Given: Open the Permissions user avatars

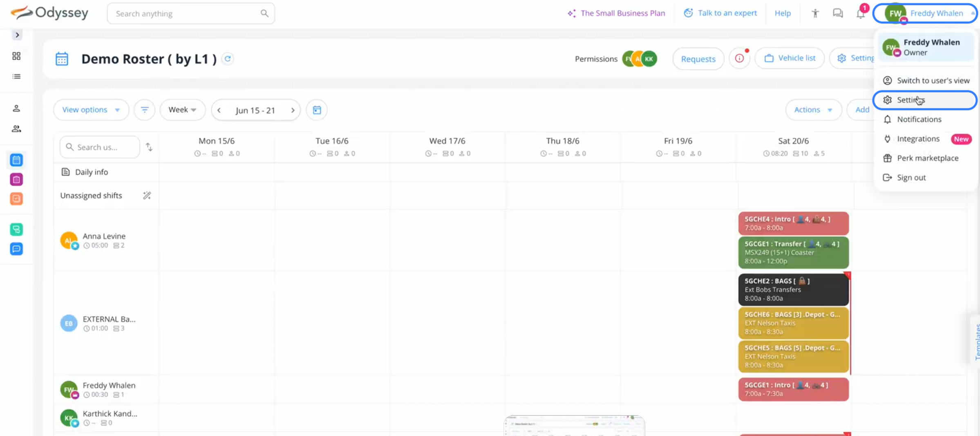Looking at the screenshot, I should click(639, 59).
